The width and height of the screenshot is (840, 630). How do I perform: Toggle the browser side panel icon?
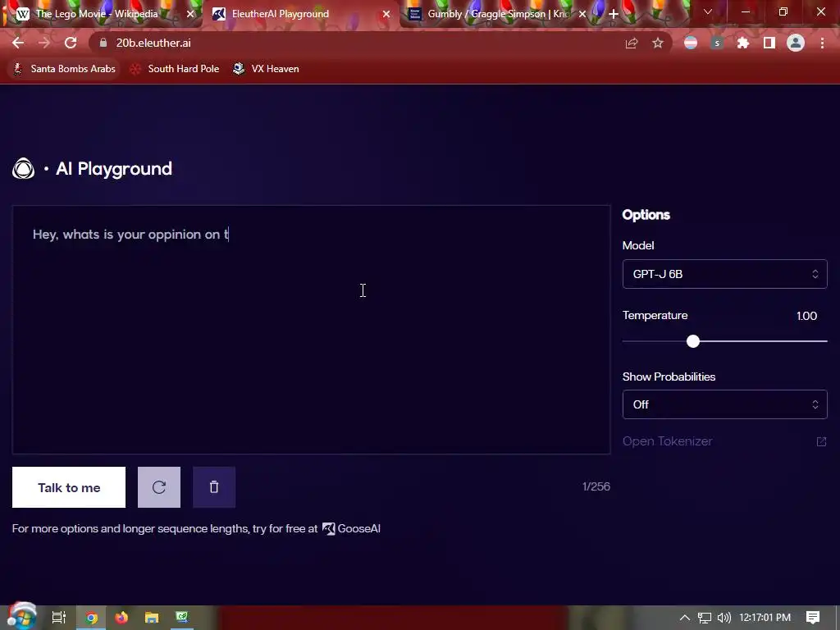click(x=769, y=43)
